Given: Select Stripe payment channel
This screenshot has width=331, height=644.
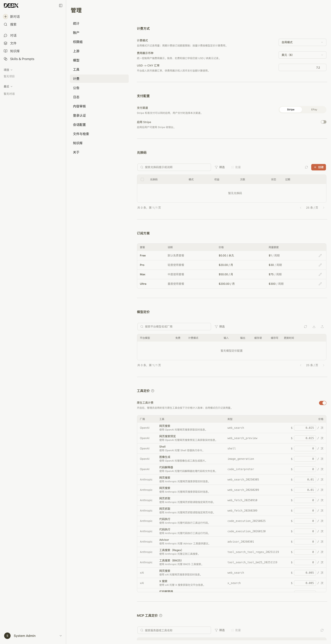Looking at the screenshot, I should pyautogui.click(x=291, y=109).
